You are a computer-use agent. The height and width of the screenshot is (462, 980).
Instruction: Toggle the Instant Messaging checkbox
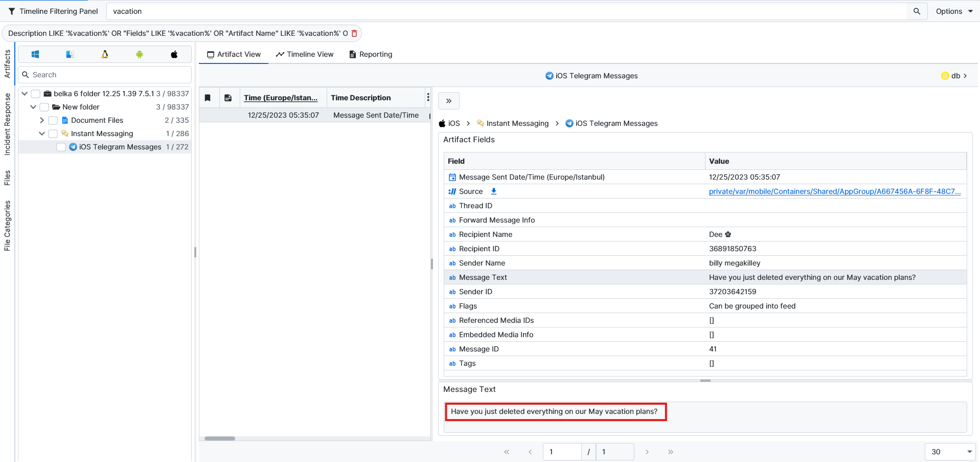tap(53, 134)
